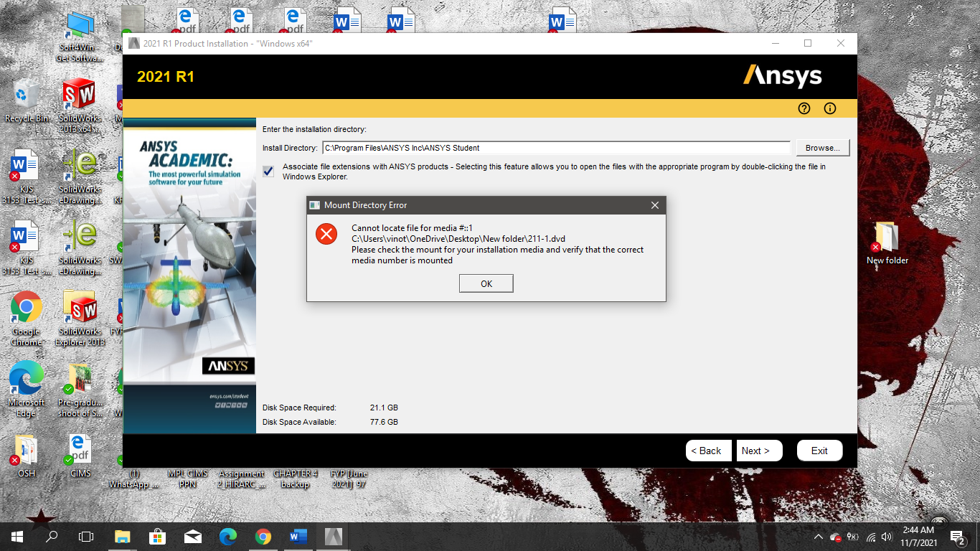This screenshot has height=551, width=980.
Task: Switch to the Ansys installer taskbar icon
Action: (334, 536)
